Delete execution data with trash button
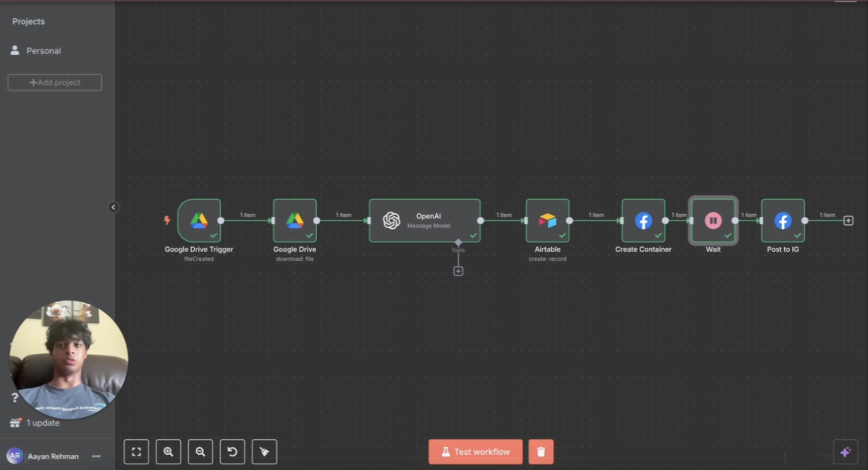This screenshot has width=868, height=470. pyautogui.click(x=541, y=452)
